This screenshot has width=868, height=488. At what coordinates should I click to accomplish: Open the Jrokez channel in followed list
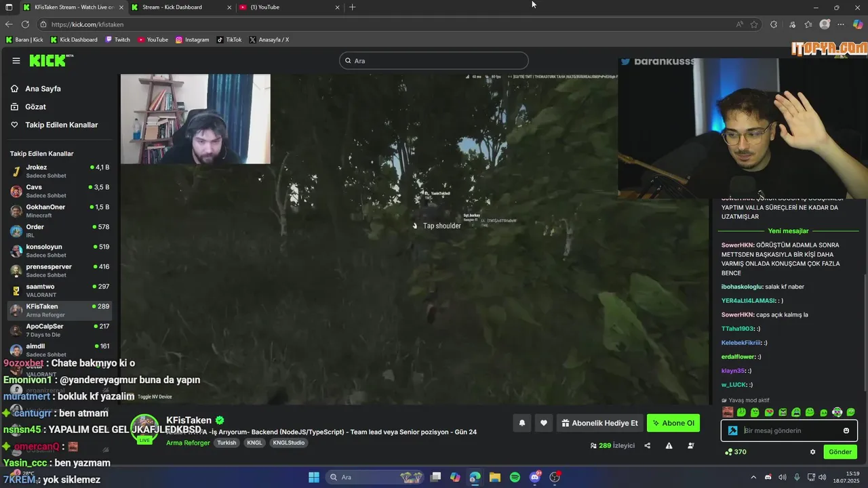[60, 171]
